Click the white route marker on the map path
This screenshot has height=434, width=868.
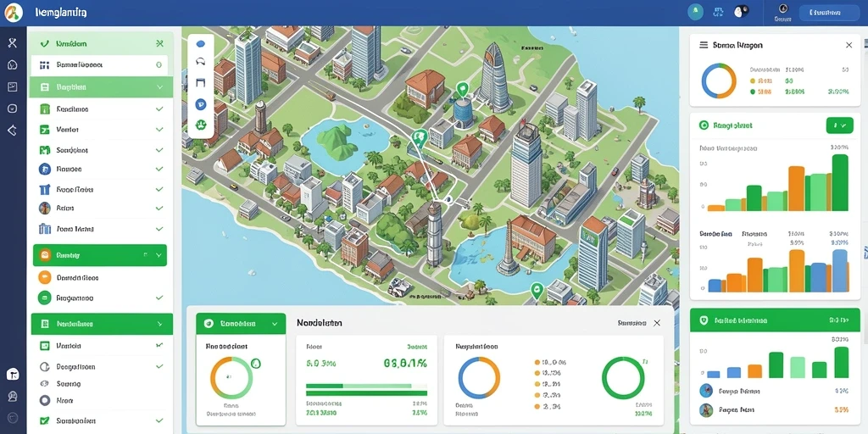(449, 198)
